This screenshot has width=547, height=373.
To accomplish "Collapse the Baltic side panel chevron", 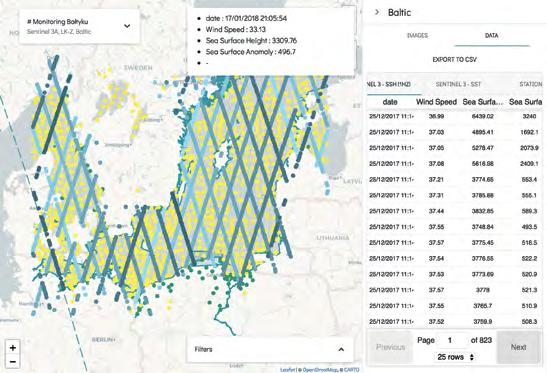I will coord(377,12).
